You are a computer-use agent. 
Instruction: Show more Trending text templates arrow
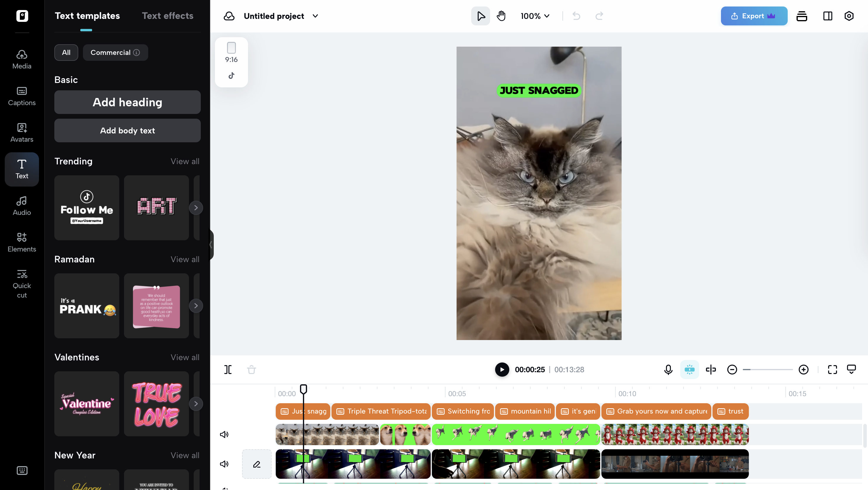pyautogui.click(x=196, y=208)
